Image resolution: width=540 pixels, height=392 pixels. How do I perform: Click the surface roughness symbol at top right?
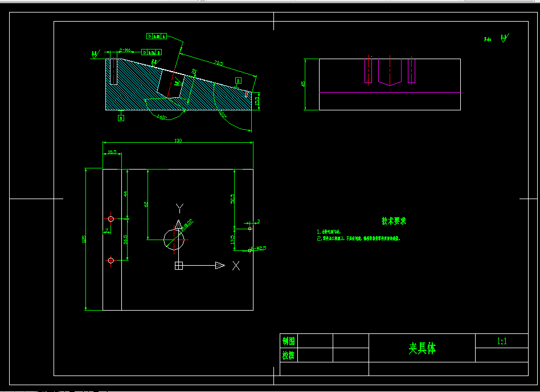(505, 38)
